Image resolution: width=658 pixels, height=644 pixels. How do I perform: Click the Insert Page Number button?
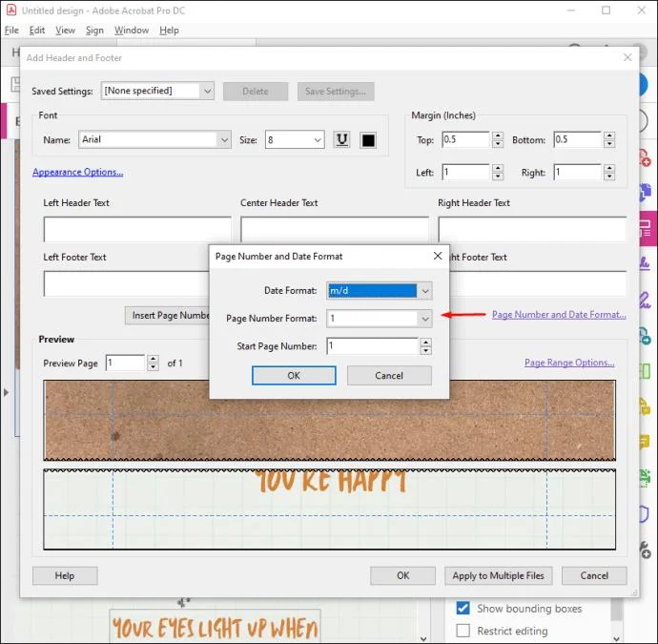click(167, 315)
